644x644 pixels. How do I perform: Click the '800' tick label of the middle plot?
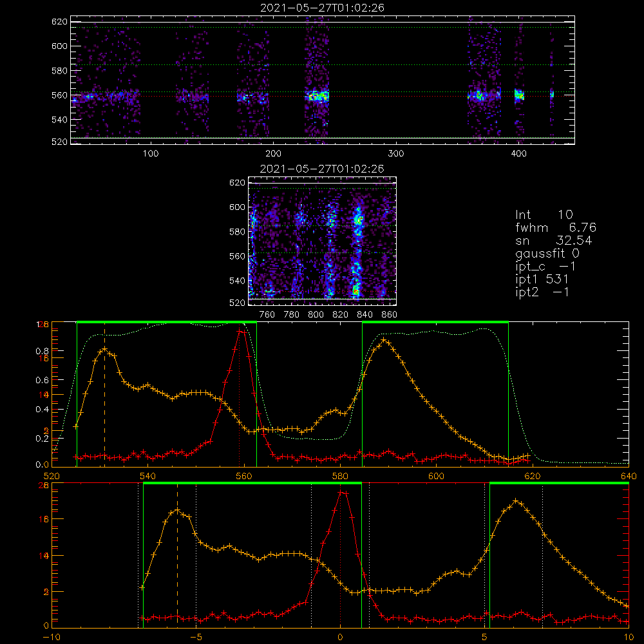pos(316,315)
